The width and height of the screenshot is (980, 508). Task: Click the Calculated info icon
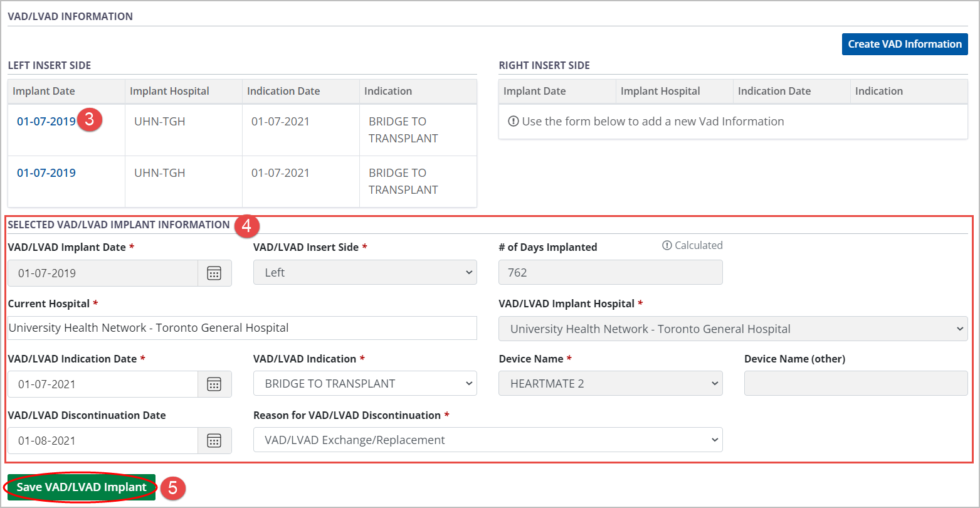[667, 246]
